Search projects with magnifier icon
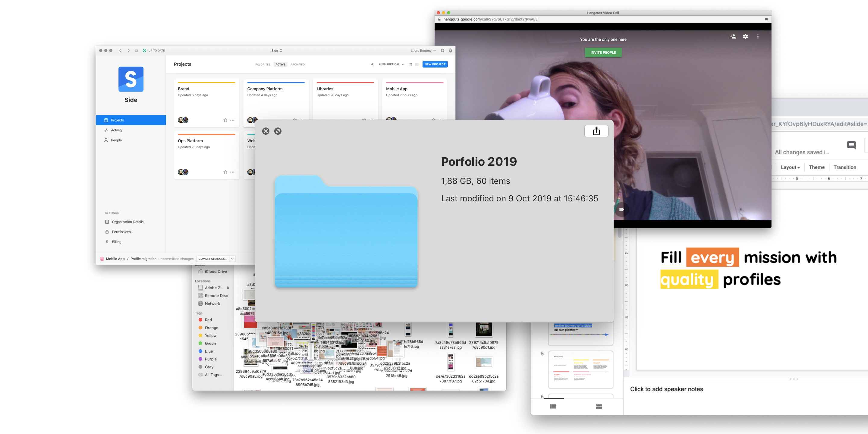 coord(372,64)
